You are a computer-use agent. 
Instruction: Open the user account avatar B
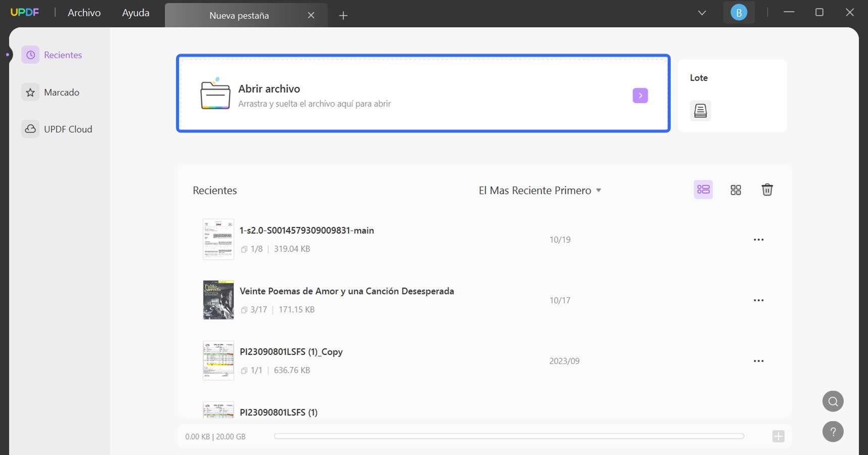click(x=739, y=13)
